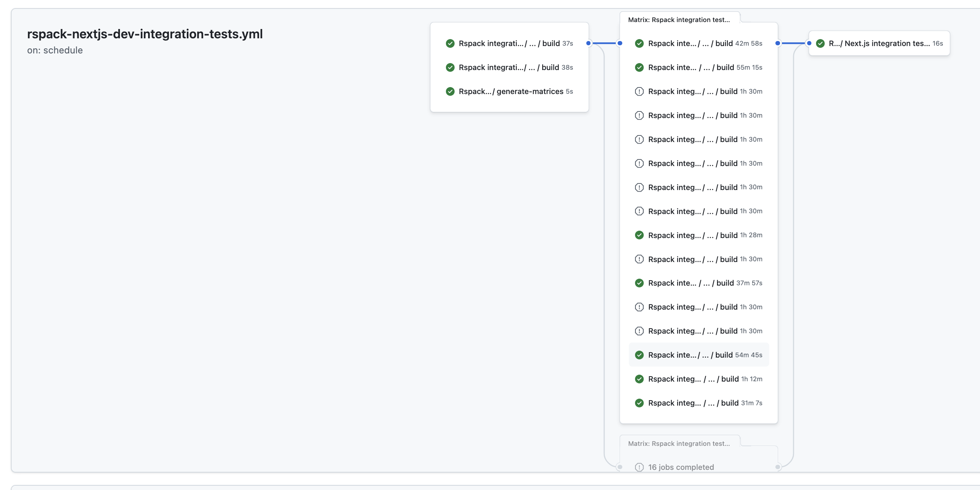This screenshot has height=490, width=980.
Task: Click the expanded Matrix: Rspack integration test tab
Action: (x=679, y=19)
